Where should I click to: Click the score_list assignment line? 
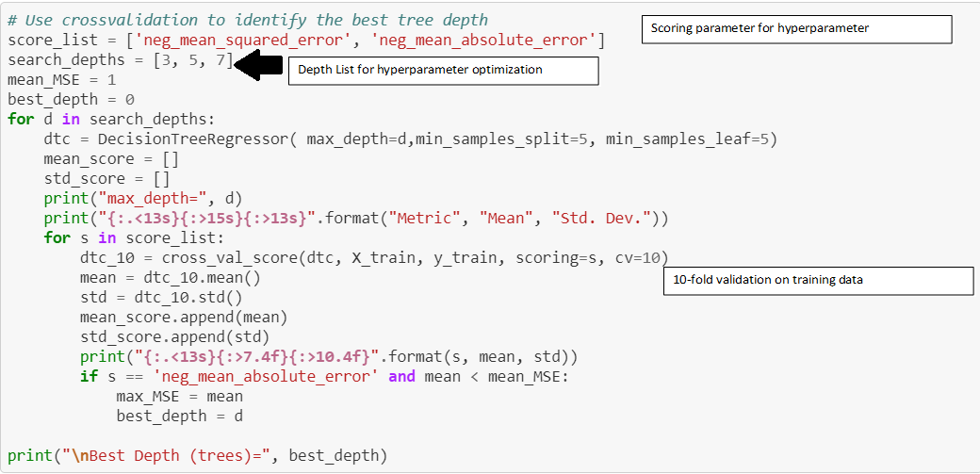[x=306, y=41]
